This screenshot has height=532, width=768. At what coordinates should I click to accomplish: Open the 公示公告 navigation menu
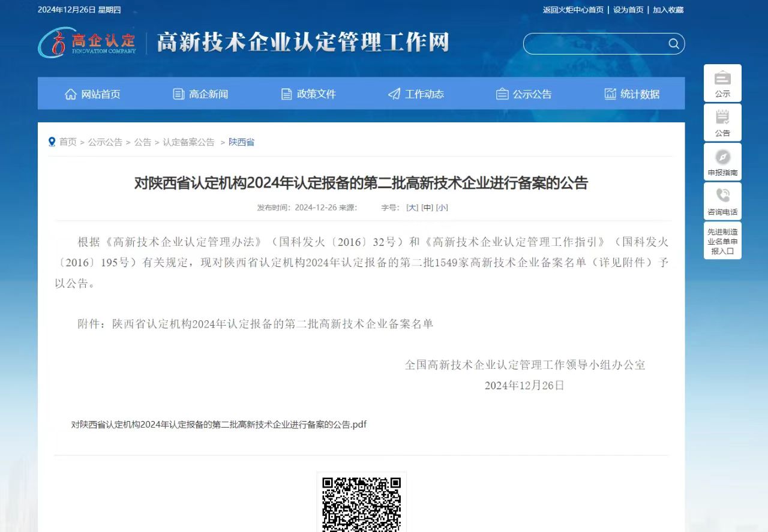click(524, 94)
